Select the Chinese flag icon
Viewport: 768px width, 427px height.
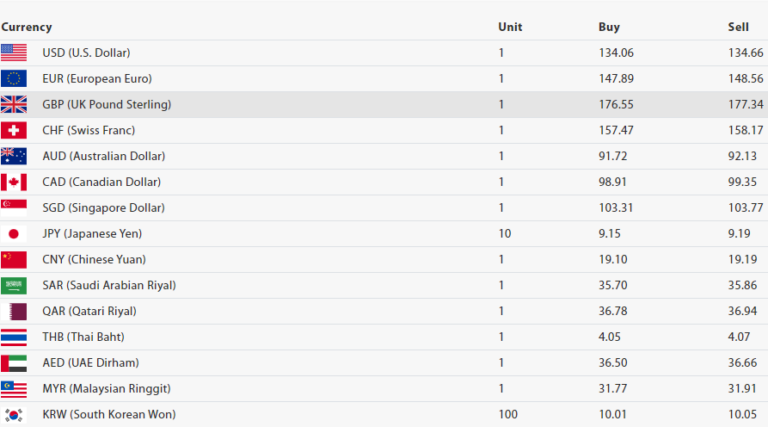14,260
